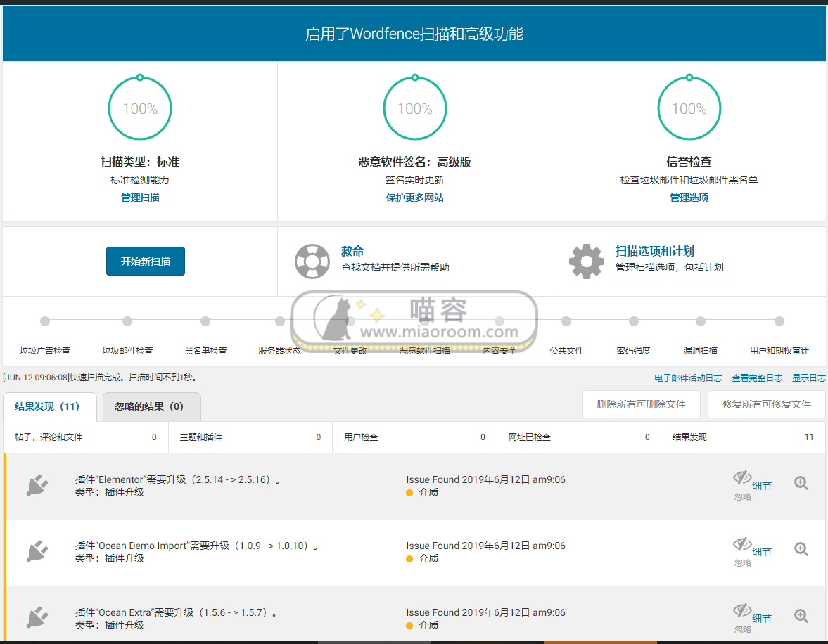Ignore the Ocean Extra upgrade issue
Image resolution: width=828 pixels, height=644 pixels.
pyautogui.click(x=742, y=618)
